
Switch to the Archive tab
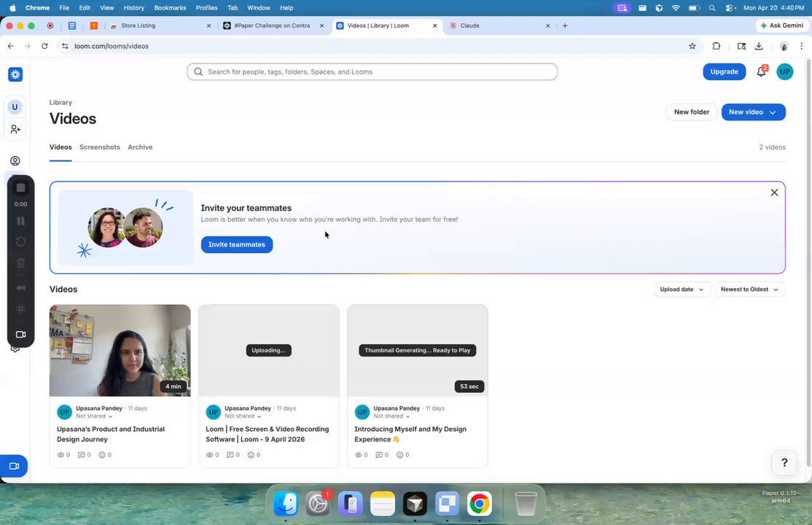[x=140, y=147]
